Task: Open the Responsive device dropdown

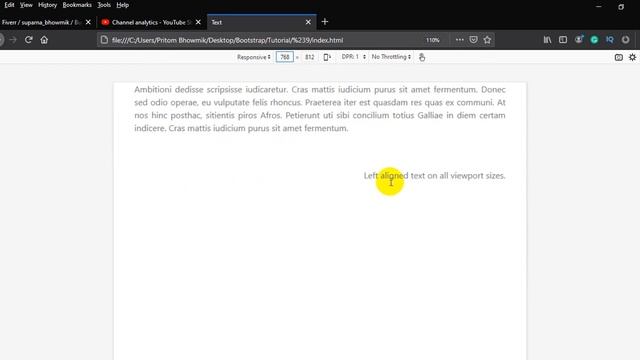Action: (253, 57)
